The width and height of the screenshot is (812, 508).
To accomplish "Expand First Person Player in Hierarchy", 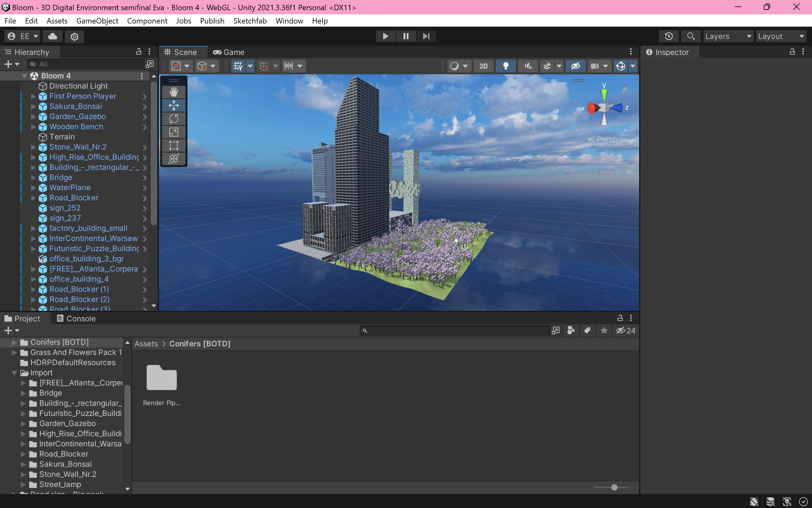I will tap(33, 97).
